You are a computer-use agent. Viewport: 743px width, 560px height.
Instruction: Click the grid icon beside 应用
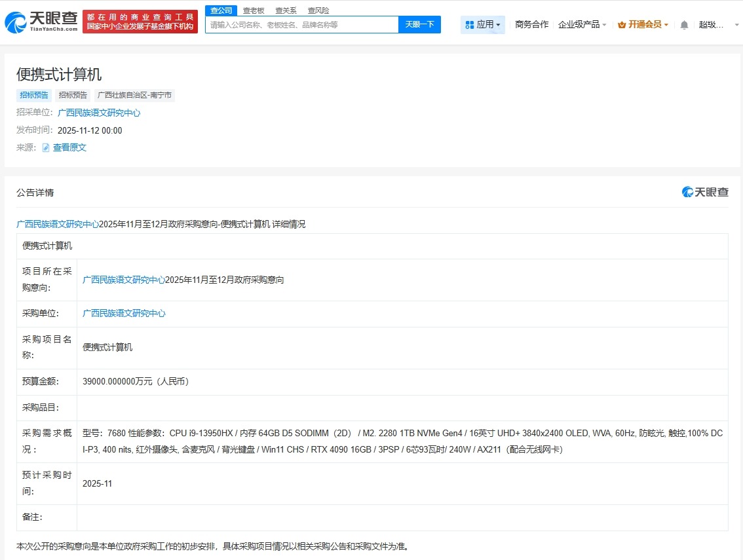(470, 24)
